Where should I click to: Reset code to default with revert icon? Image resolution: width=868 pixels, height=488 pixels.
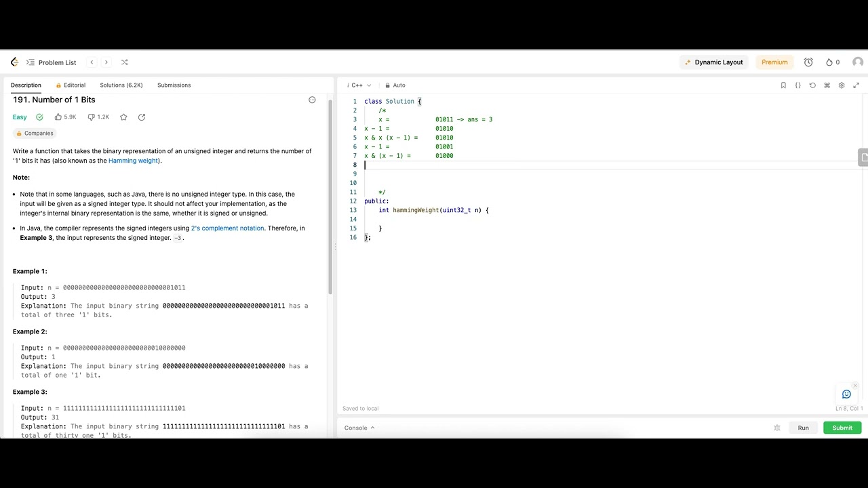[x=812, y=85]
